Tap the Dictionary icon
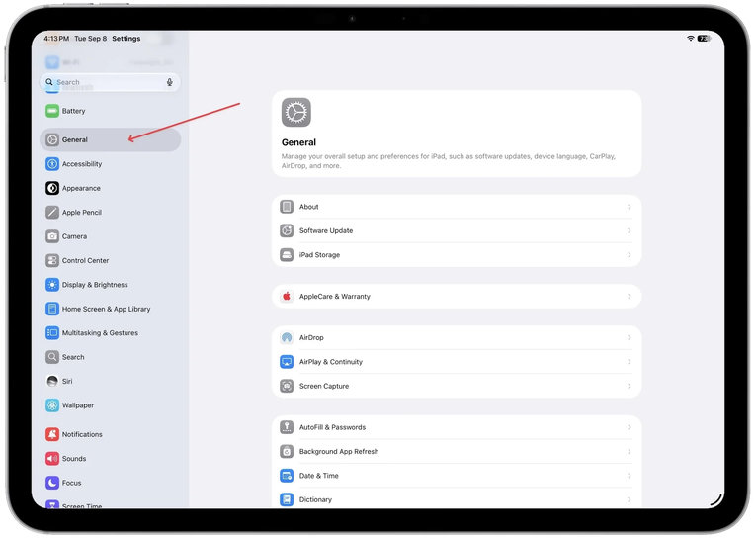This screenshot has height=539, width=756. point(287,499)
